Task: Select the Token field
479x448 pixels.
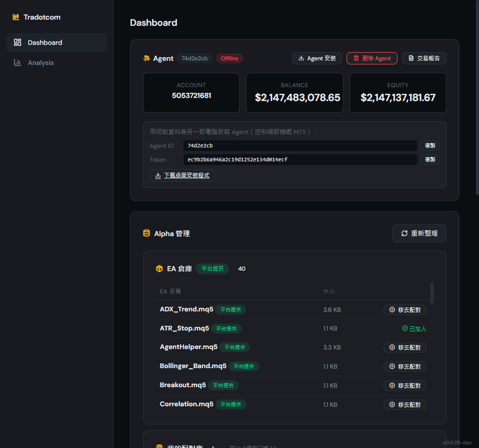Action: pyautogui.click(x=300, y=159)
